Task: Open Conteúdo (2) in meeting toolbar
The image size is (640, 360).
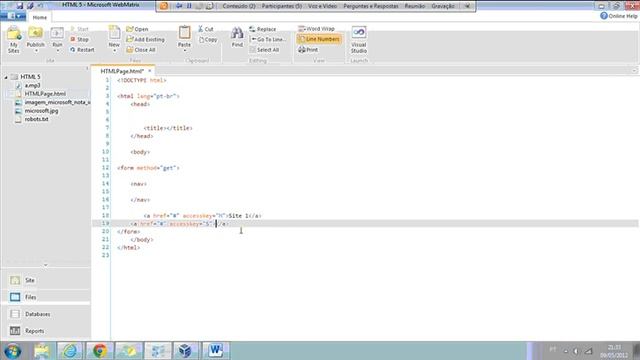Action: pos(239,6)
